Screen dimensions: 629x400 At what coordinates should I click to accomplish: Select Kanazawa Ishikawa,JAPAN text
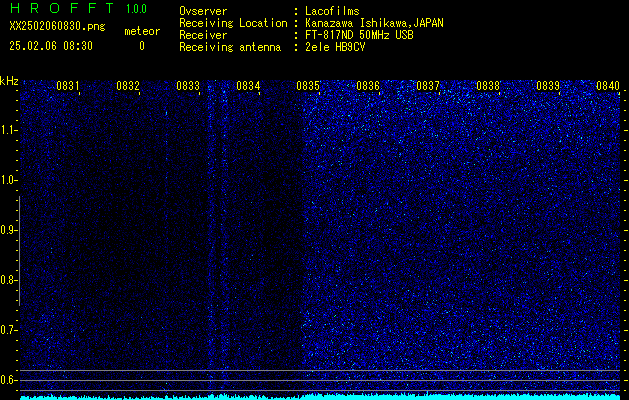coord(374,23)
